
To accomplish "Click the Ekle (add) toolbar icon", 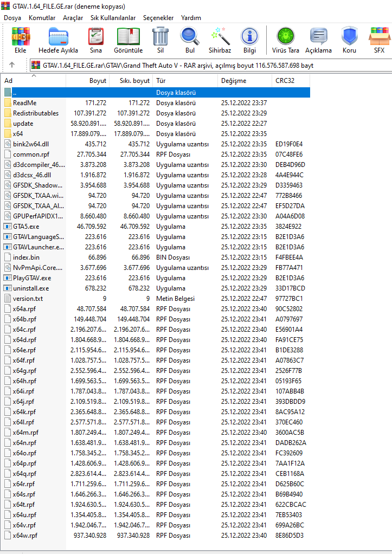I will coord(21,36).
